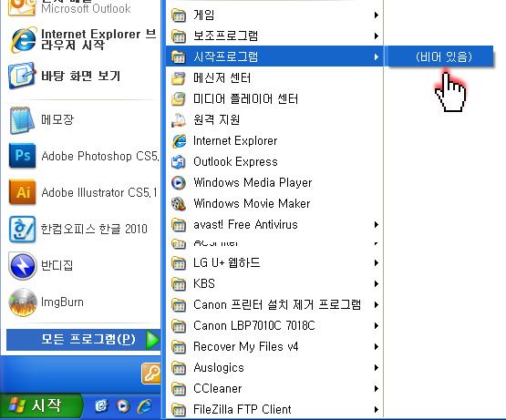
Task: Expand Canon 프린터 설치 제거 프로그램 arrow
Action: (376, 305)
